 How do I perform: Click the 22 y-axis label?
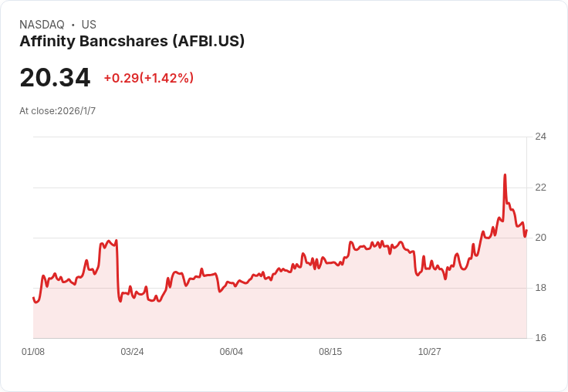point(540,188)
